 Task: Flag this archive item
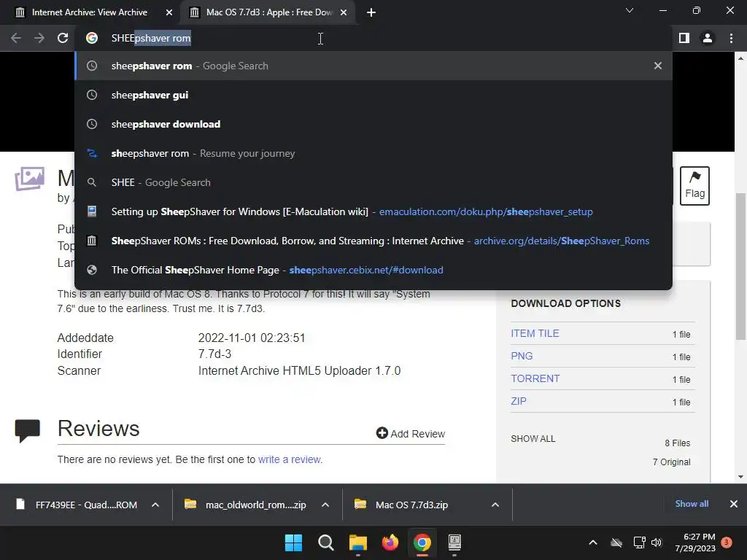(x=694, y=186)
